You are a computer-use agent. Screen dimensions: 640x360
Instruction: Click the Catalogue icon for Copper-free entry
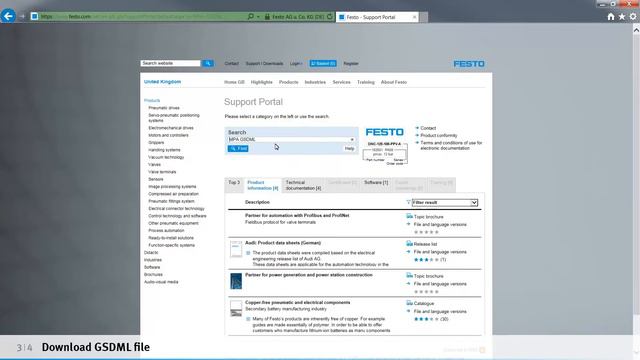pos(409,303)
